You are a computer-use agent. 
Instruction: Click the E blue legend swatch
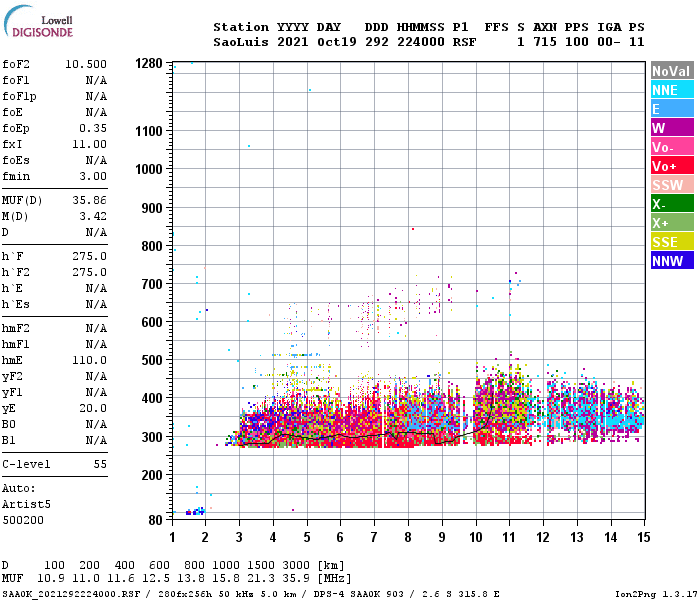(x=672, y=108)
